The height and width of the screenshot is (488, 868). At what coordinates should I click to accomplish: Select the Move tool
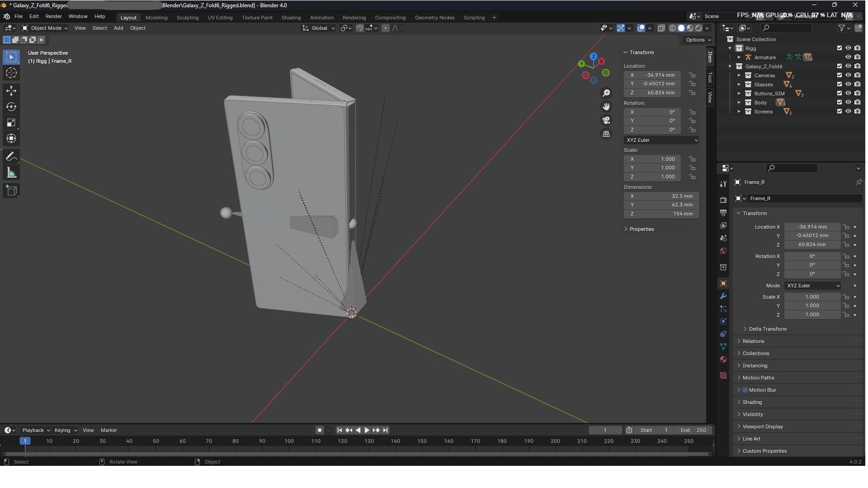pyautogui.click(x=11, y=91)
